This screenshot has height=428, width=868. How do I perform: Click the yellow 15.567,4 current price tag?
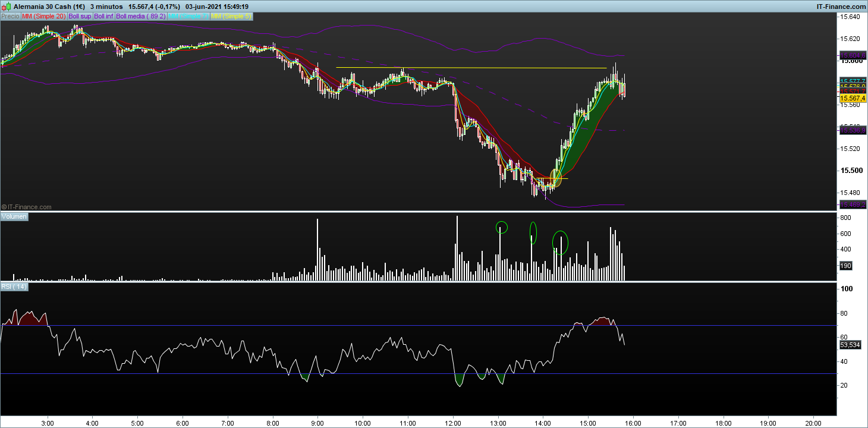click(x=852, y=97)
